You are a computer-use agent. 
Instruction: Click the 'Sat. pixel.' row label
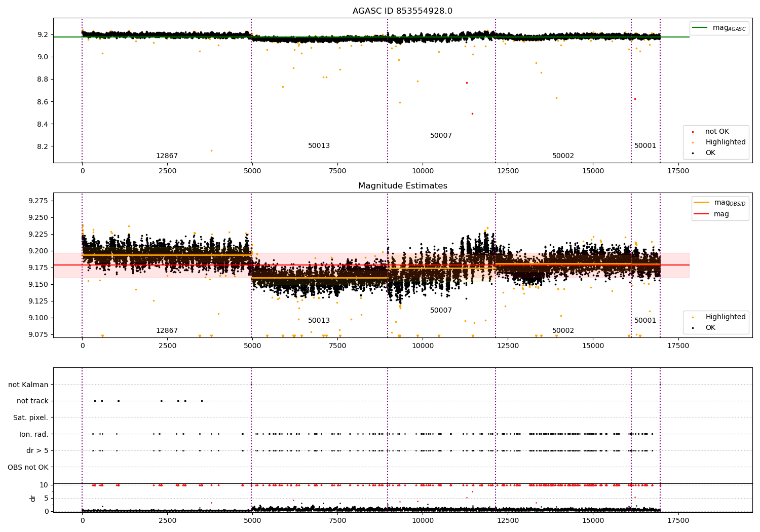31,418
